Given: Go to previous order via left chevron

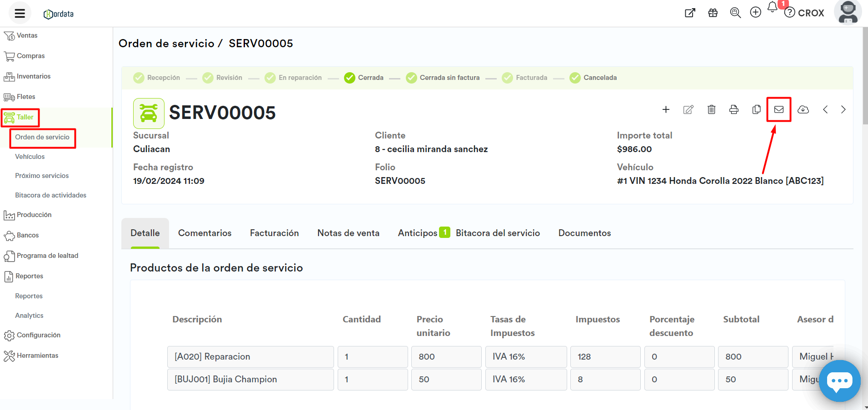Looking at the screenshot, I should click(826, 109).
